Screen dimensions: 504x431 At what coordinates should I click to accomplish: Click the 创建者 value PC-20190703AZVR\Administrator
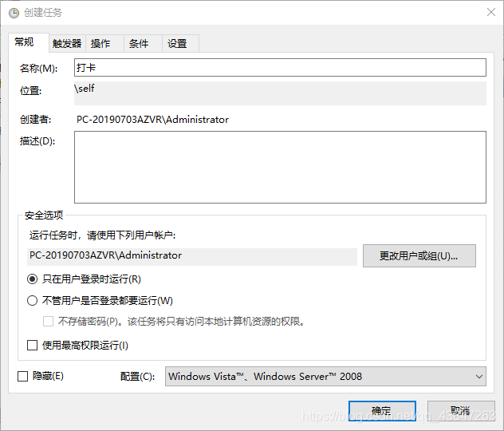(152, 120)
